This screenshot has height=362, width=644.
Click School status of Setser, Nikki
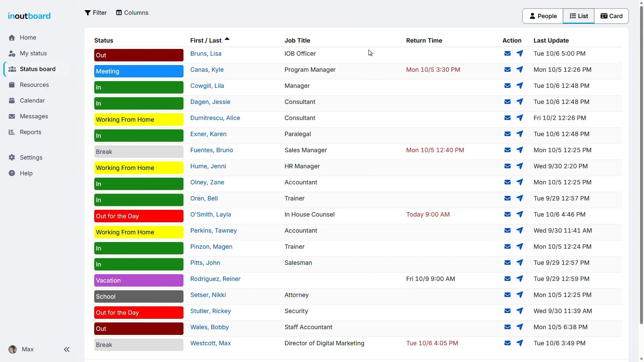click(139, 297)
